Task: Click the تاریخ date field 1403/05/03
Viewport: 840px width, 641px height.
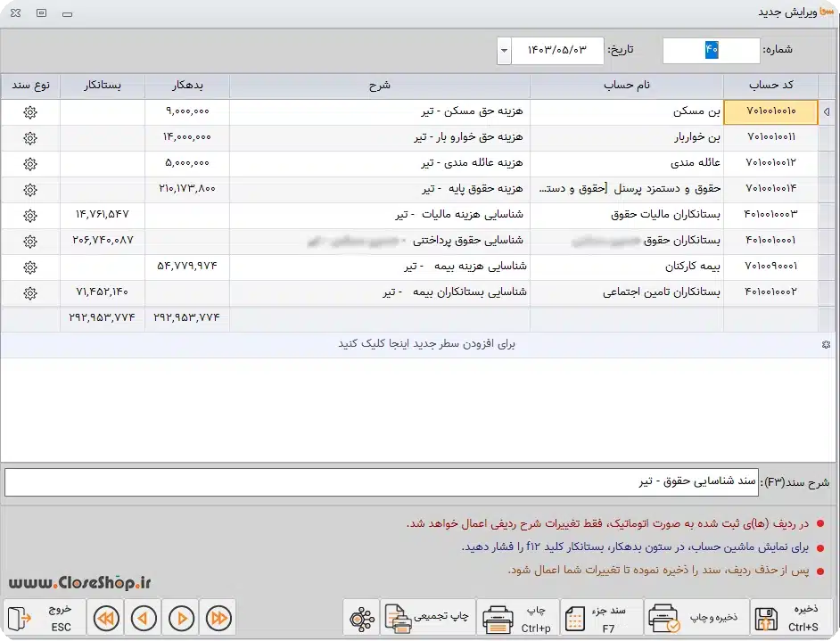Action: point(557,50)
